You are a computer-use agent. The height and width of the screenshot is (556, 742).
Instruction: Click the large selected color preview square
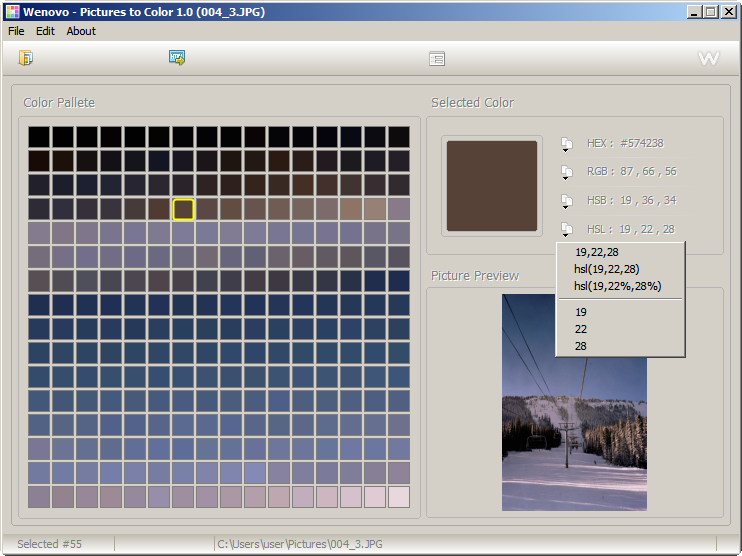click(492, 186)
